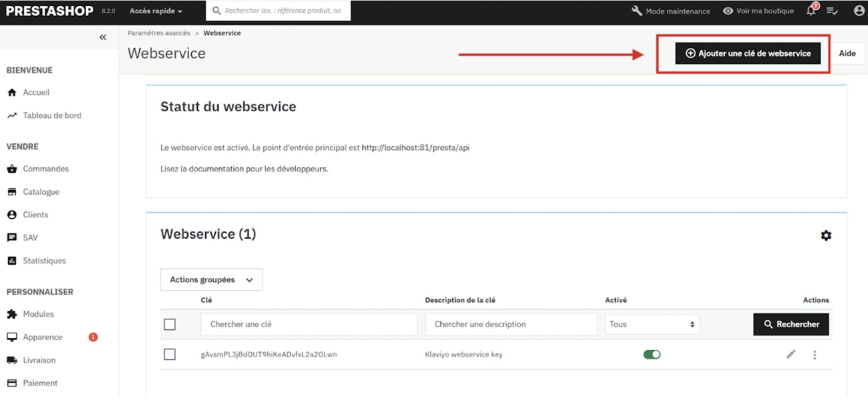Image resolution: width=868 pixels, height=410 pixels.
Task: Tick the select-all checkbox in filter row
Action: [x=170, y=324]
